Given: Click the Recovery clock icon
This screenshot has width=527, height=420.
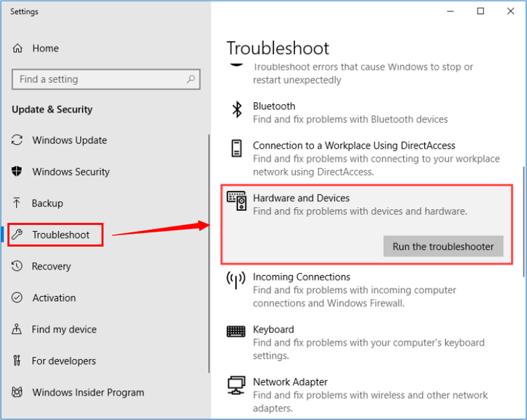Looking at the screenshot, I should pos(17,266).
